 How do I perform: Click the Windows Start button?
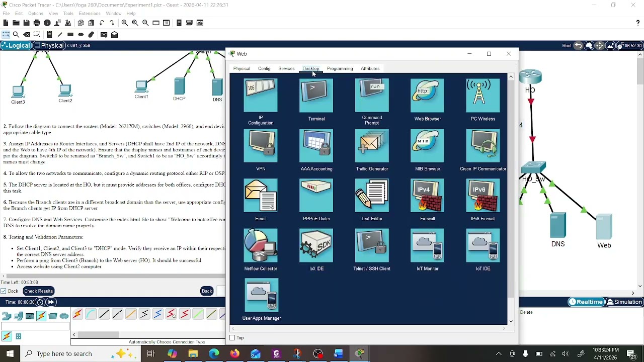coord(10,353)
